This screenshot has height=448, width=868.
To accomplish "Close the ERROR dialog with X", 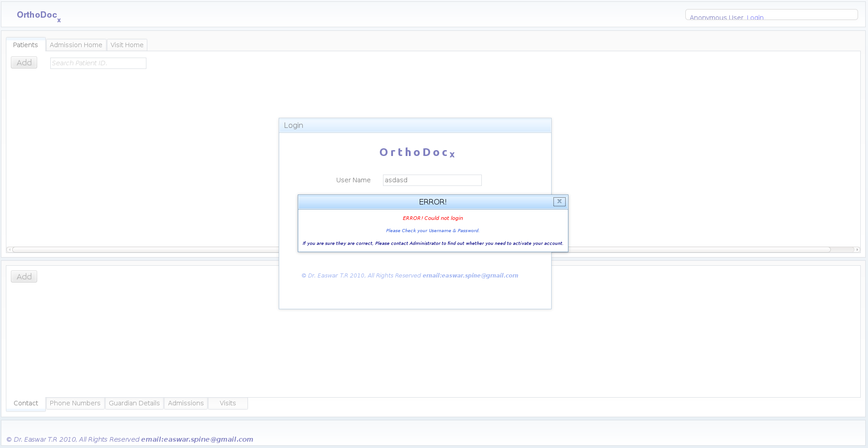I will [559, 202].
